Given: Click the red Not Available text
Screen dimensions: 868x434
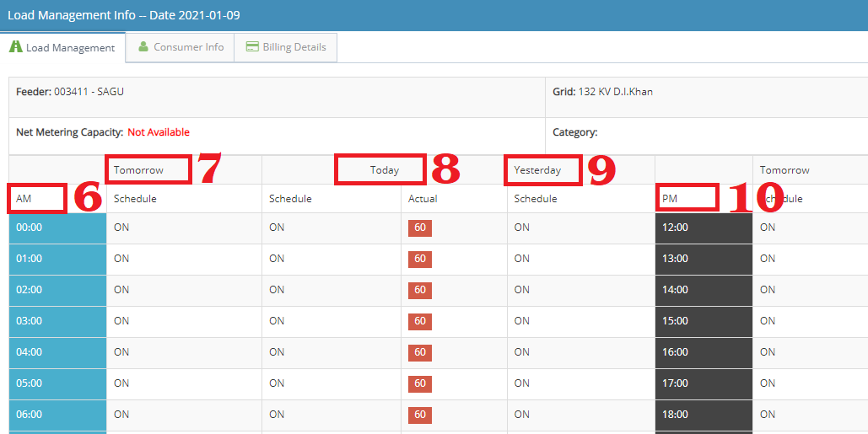Looking at the screenshot, I should click(x=159, y=132).
